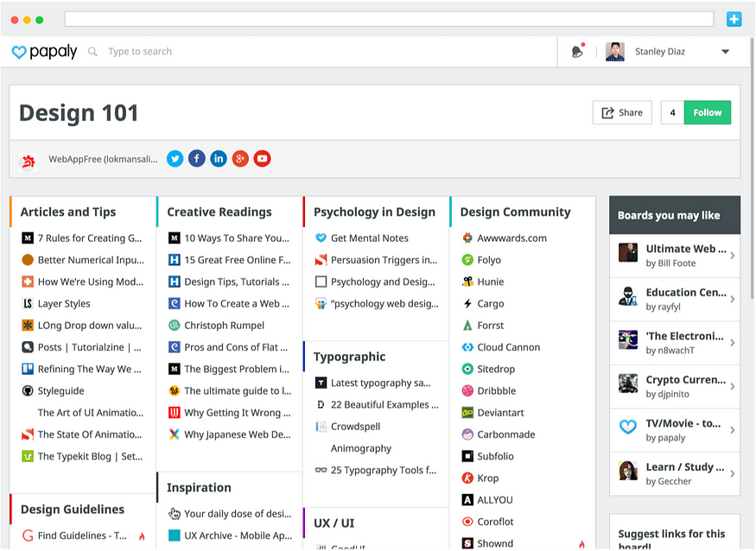Open the Get Mental Notes link
The height and width of the screenshot is (551, 756).
[x=369, y=238]
